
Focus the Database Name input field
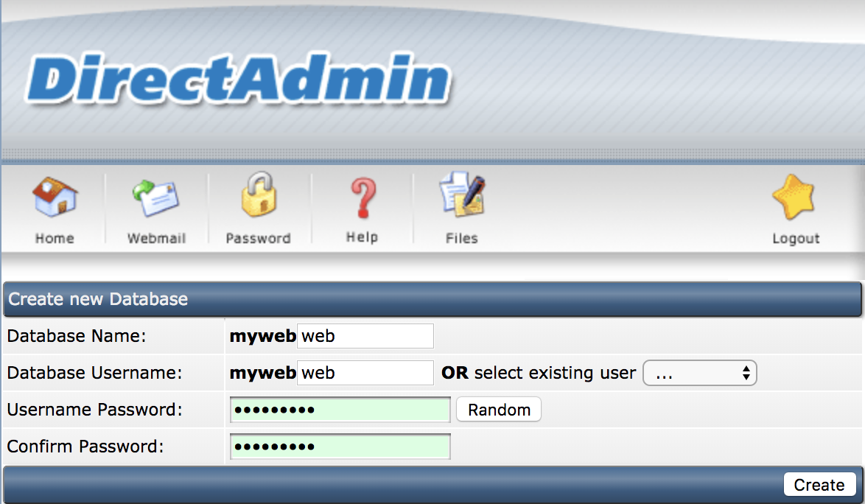365,336
